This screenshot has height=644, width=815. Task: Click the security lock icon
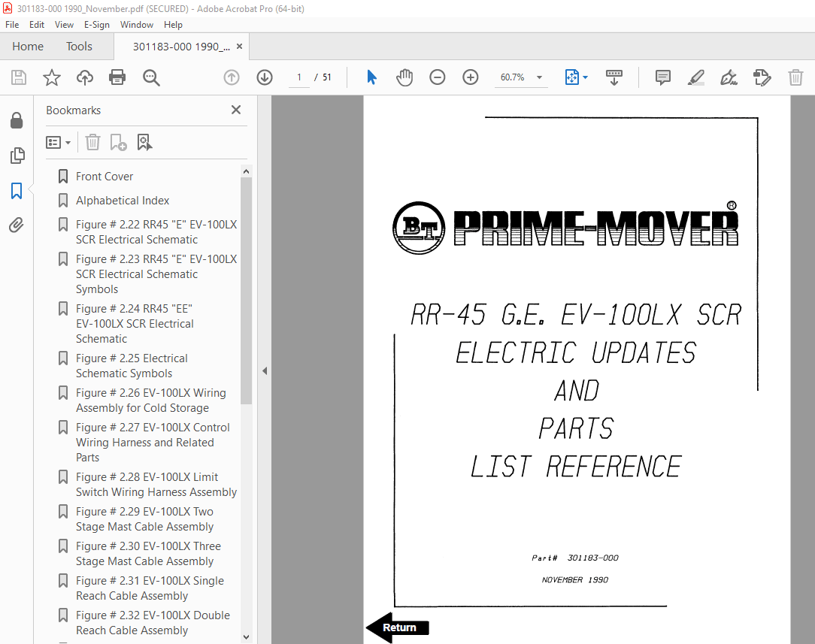pos(17,120)
